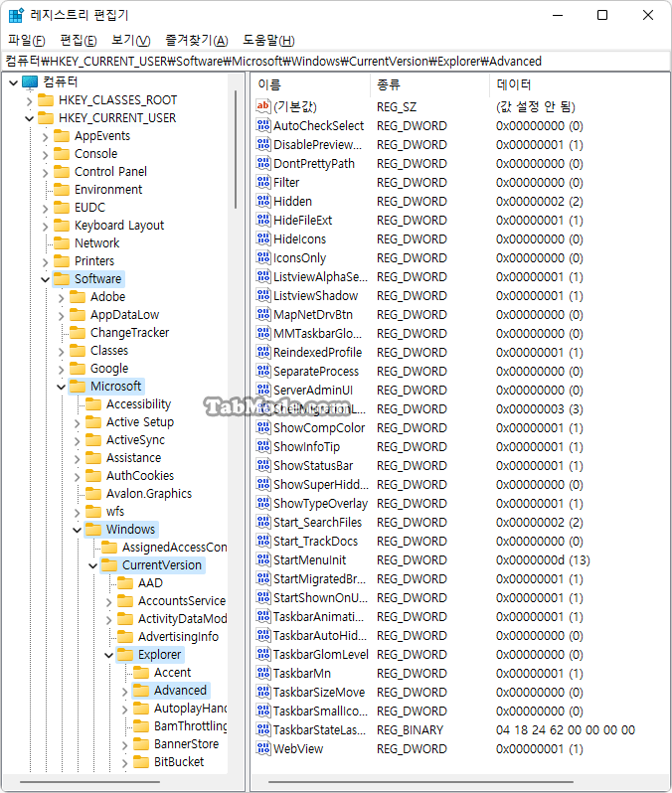
Task: Collapse HKEY_CURRENT_USER tree node
Action: [30, 119]
